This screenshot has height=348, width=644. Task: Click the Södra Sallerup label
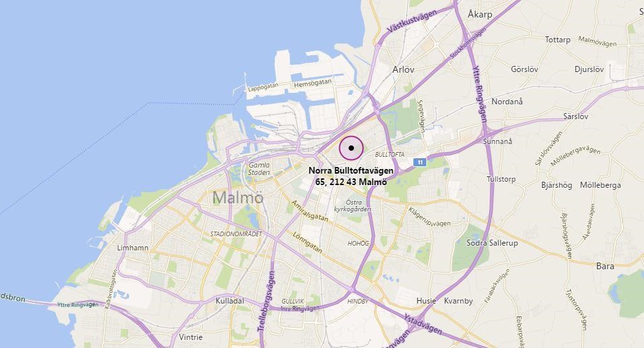[492, 243]
